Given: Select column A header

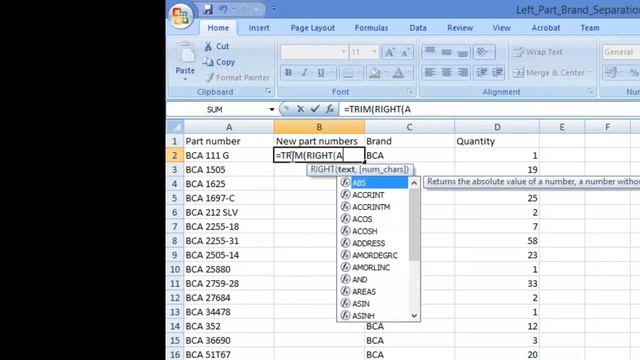Looking at the screenshot, I should (x=229, y=127).
